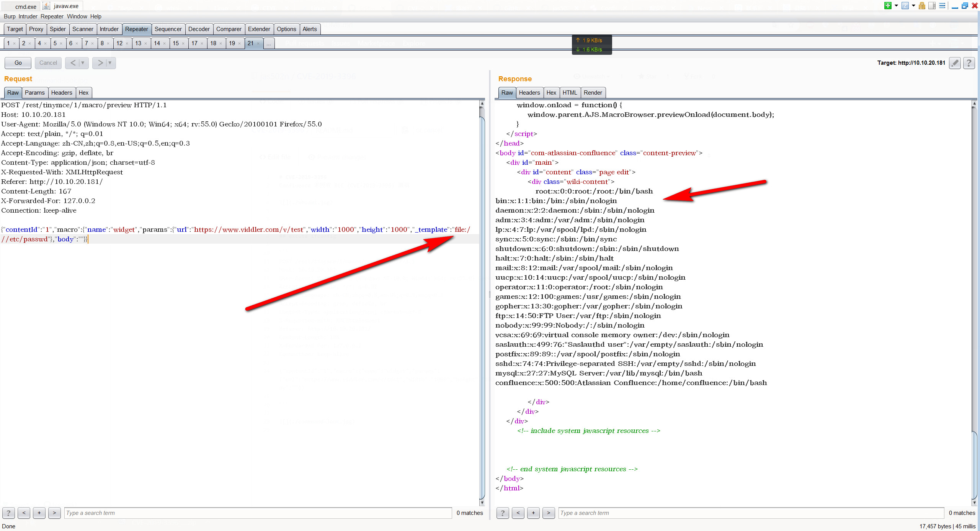
Task: Click response search next match button
Action: (x=549, y=513)
